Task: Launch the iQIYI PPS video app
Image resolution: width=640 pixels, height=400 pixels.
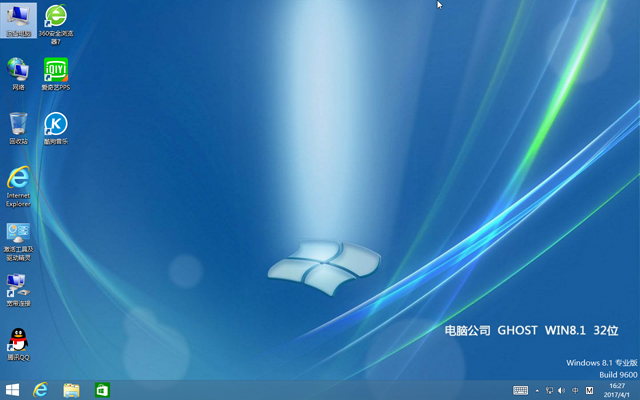Action: pos(56,70)
